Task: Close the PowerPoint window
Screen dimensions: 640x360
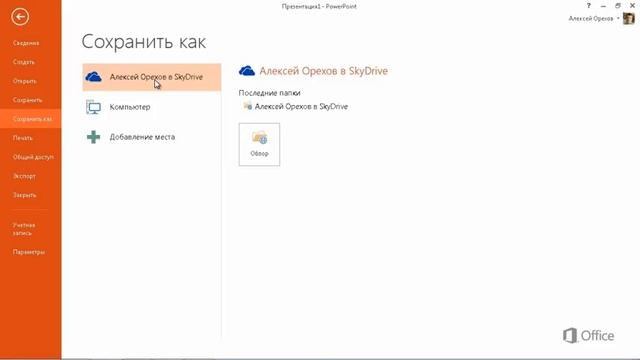Action: coord(632,6)
